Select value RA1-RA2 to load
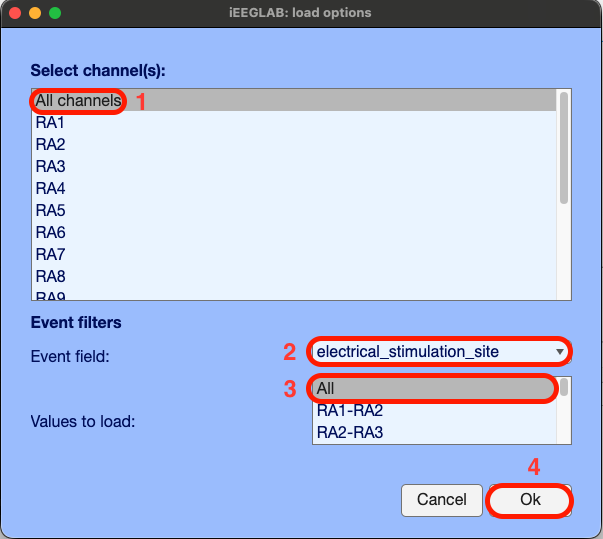Image resolution: width=603 pixels, height=539 pixels. tap(435, 411)
